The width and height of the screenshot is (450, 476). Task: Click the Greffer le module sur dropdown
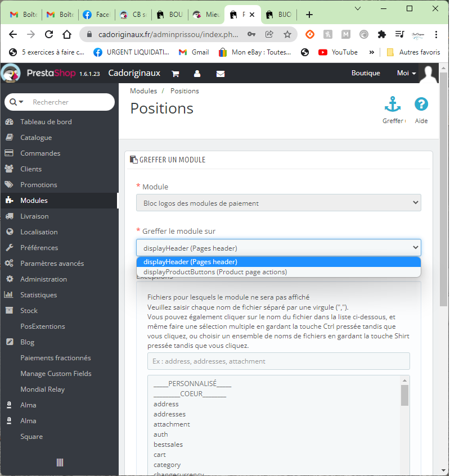(x=279, y=248)
